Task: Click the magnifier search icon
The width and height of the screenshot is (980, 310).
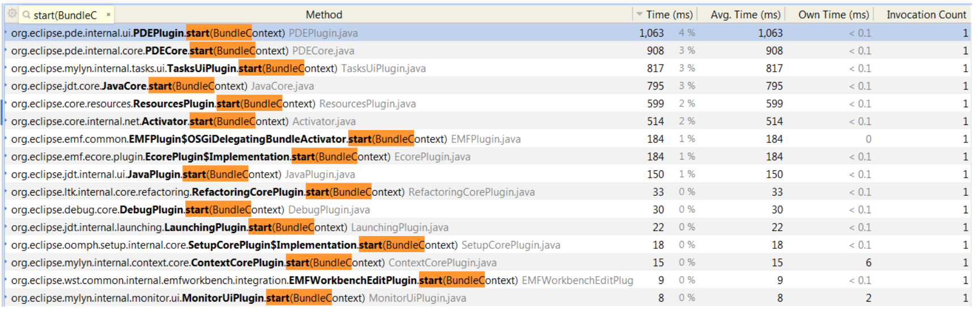Action: [x=27, y=15]
